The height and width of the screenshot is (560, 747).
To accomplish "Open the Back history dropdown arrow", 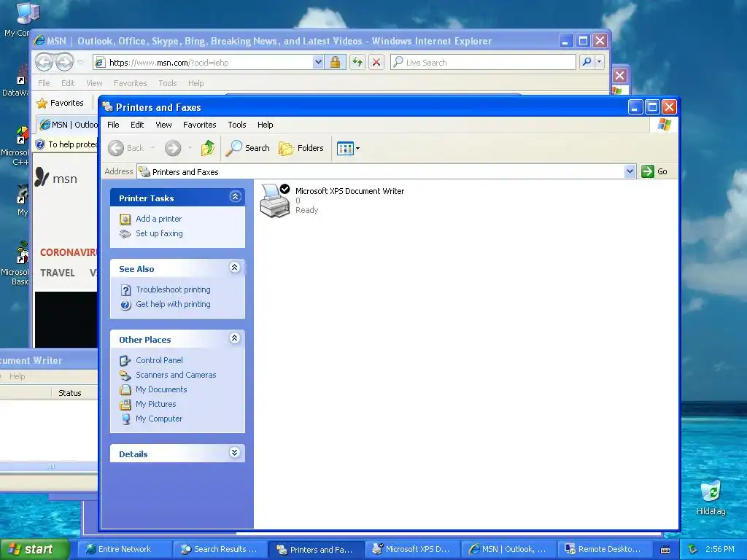I will (x=153, y=148).
